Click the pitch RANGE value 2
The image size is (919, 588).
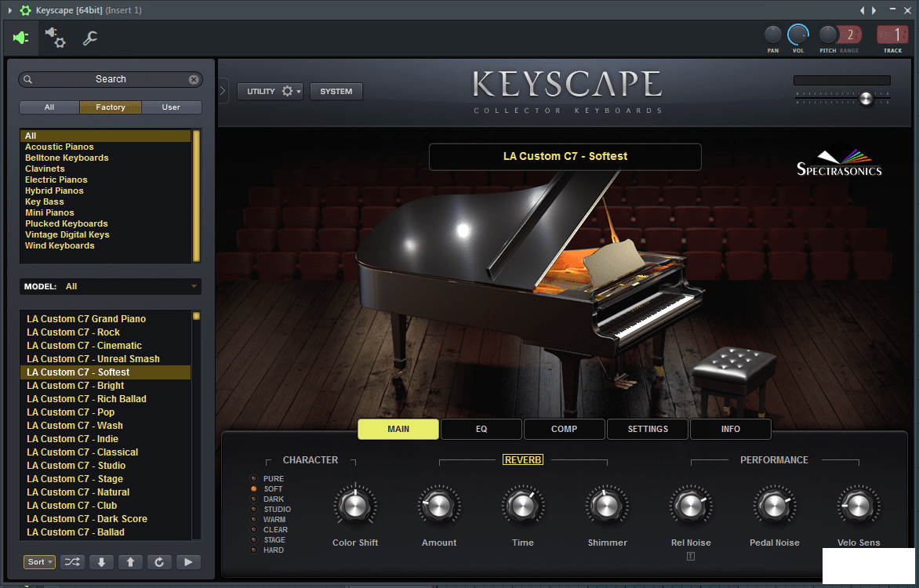pyautogui.click(x=850, y=35)
